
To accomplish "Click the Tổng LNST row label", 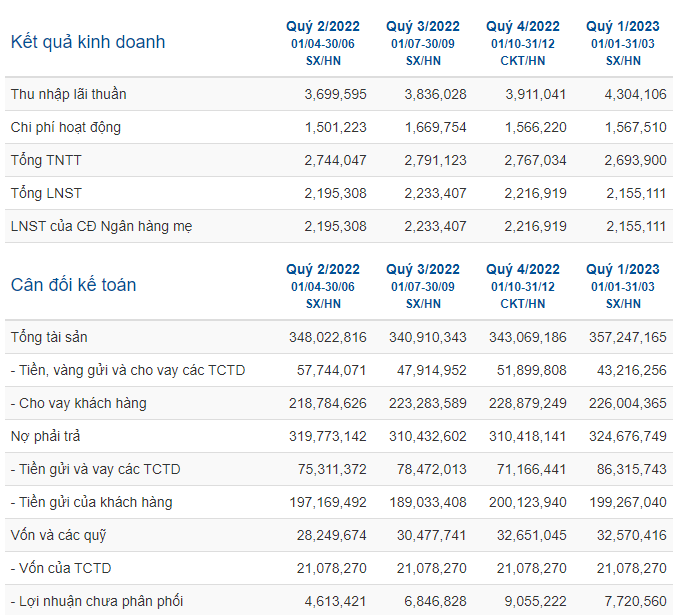I will pos(46,193).
